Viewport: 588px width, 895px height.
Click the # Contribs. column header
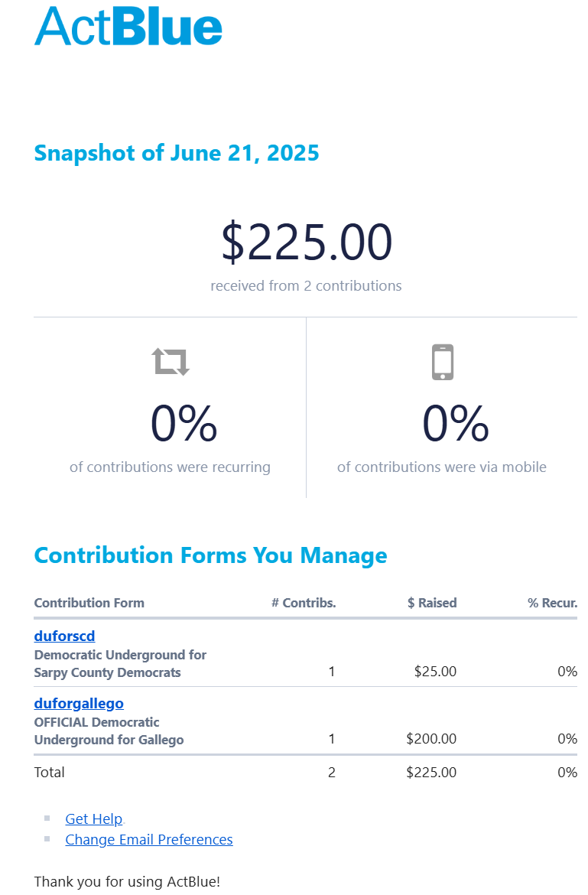point(304,603)
